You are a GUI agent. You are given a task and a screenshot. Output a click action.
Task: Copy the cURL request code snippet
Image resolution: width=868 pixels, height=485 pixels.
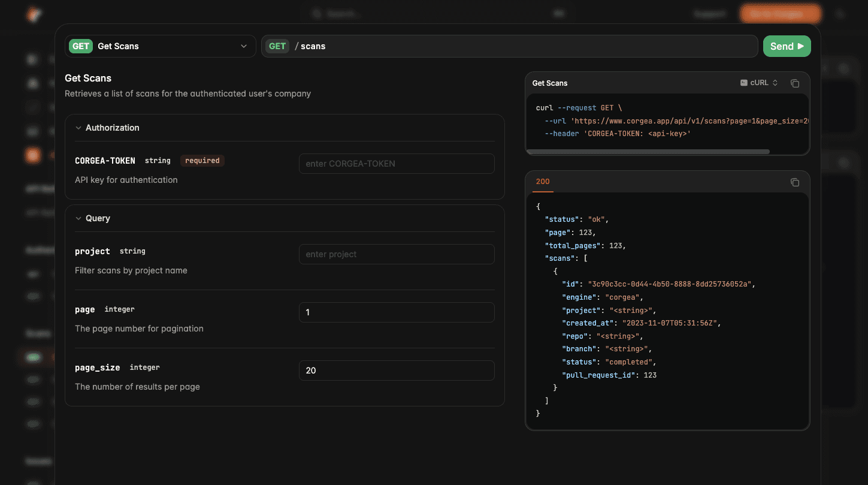point(795,83)
